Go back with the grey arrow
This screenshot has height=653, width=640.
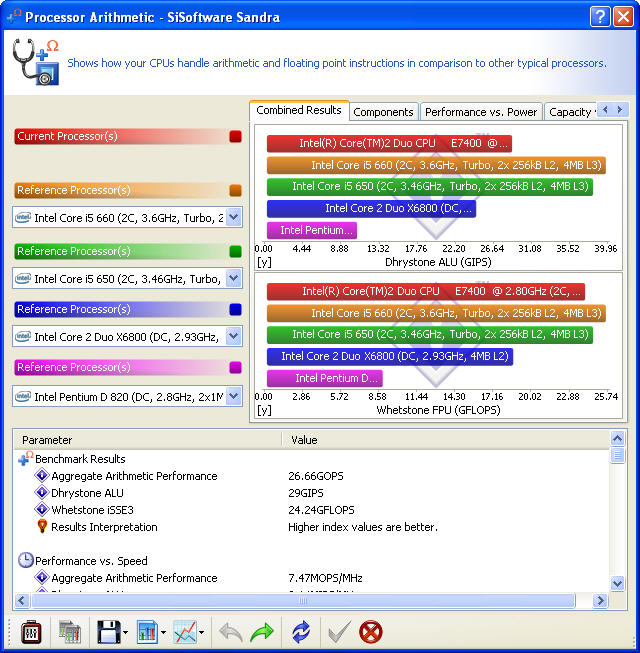[x=231, y=633]
